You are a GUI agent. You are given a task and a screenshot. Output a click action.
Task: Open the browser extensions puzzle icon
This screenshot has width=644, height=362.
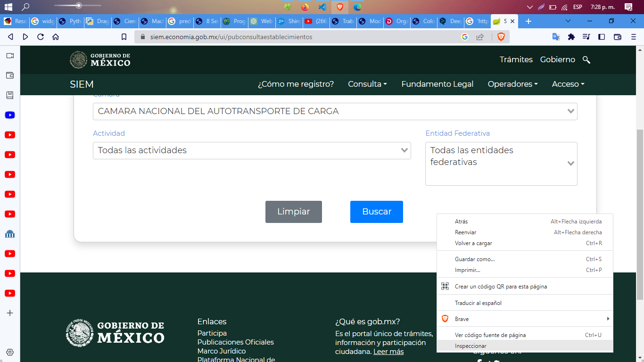pos(571,36)
